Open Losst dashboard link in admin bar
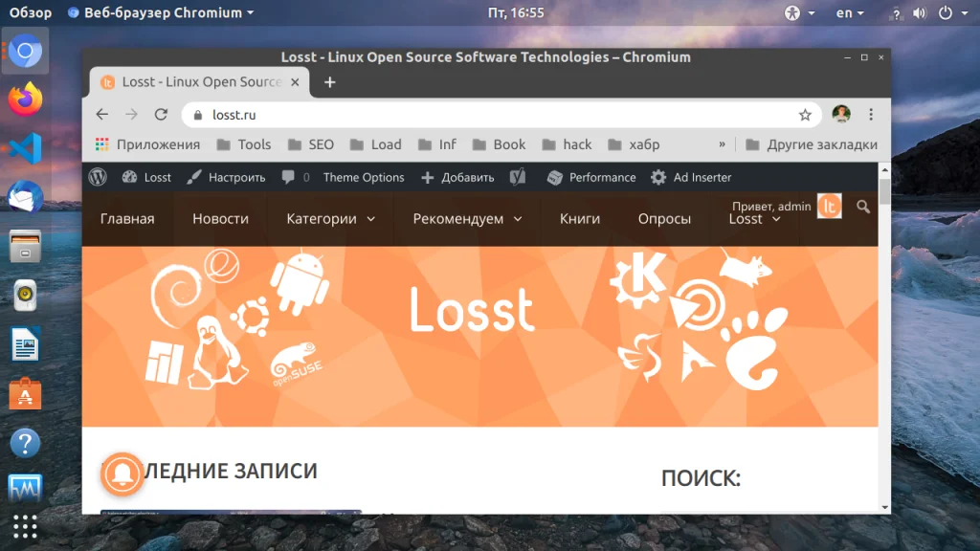The width and height of the screenshot is (980, 551). click(146, 177)
